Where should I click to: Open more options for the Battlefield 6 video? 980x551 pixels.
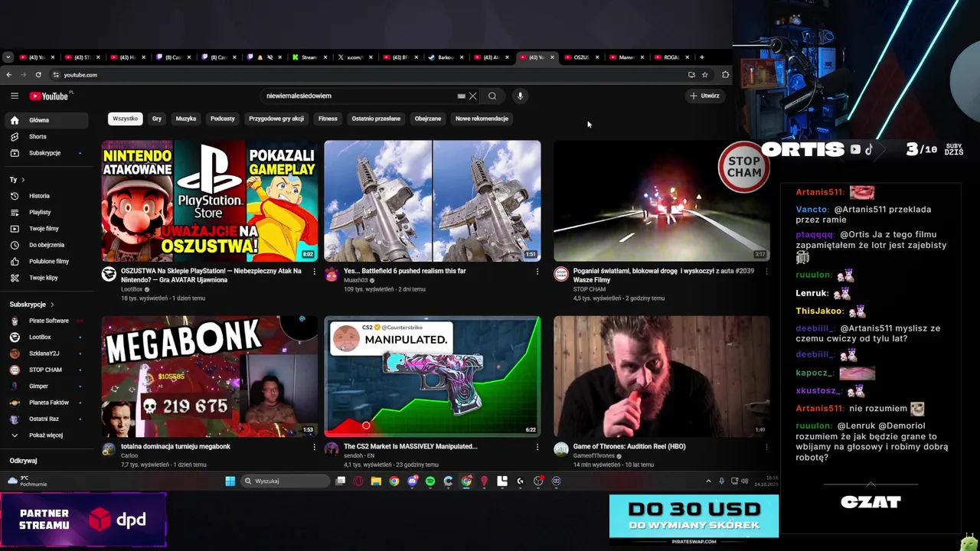click(537, 272)
